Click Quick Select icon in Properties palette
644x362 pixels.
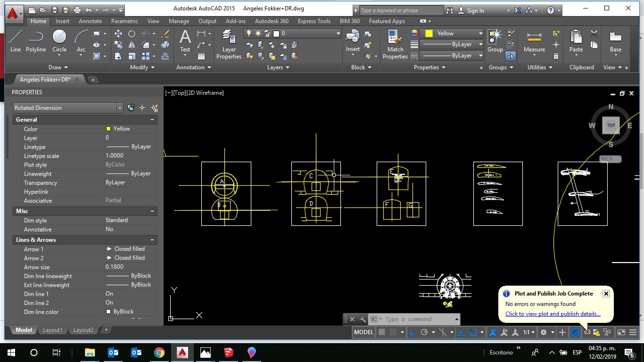pyautogui.click(x=154, y=108)
